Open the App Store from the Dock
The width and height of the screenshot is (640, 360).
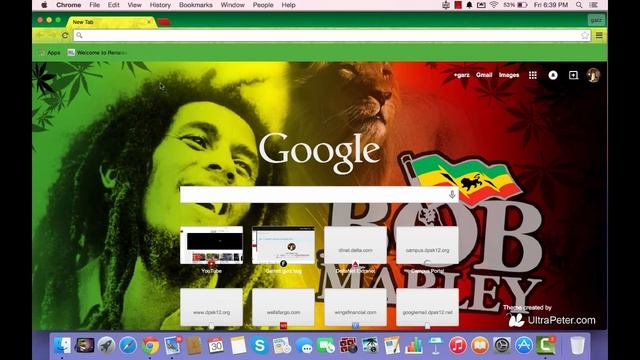(x=524, y=345)
